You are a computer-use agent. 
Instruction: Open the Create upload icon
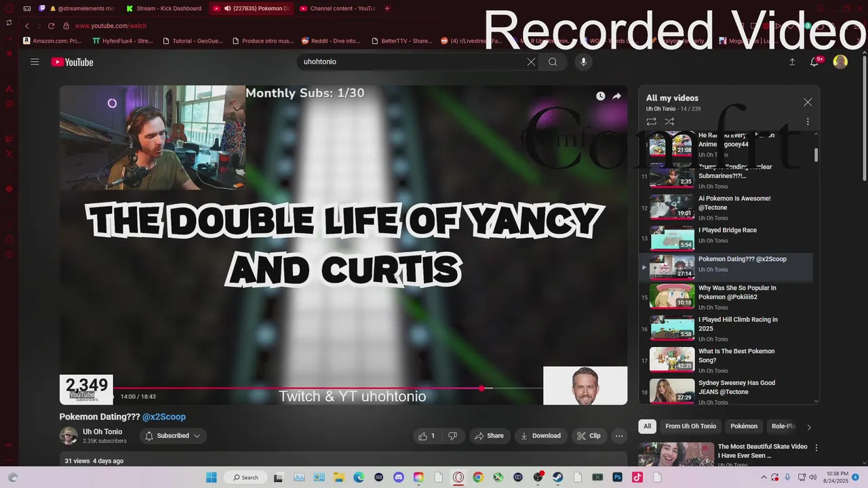(x=792, y=62)
